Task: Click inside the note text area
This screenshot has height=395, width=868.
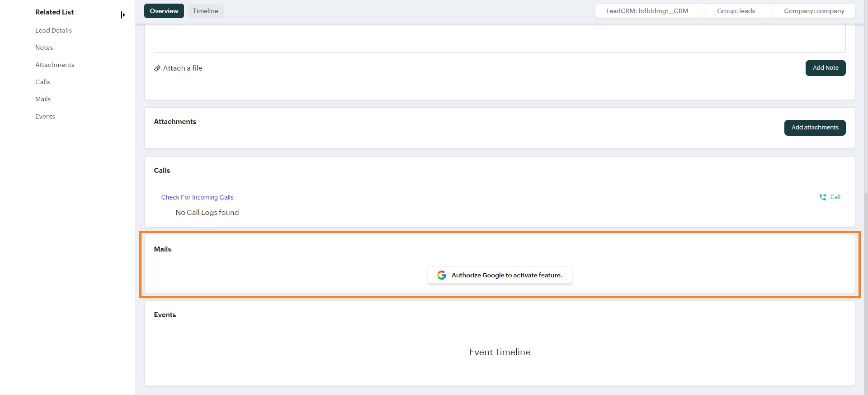Action: [500, 38]
